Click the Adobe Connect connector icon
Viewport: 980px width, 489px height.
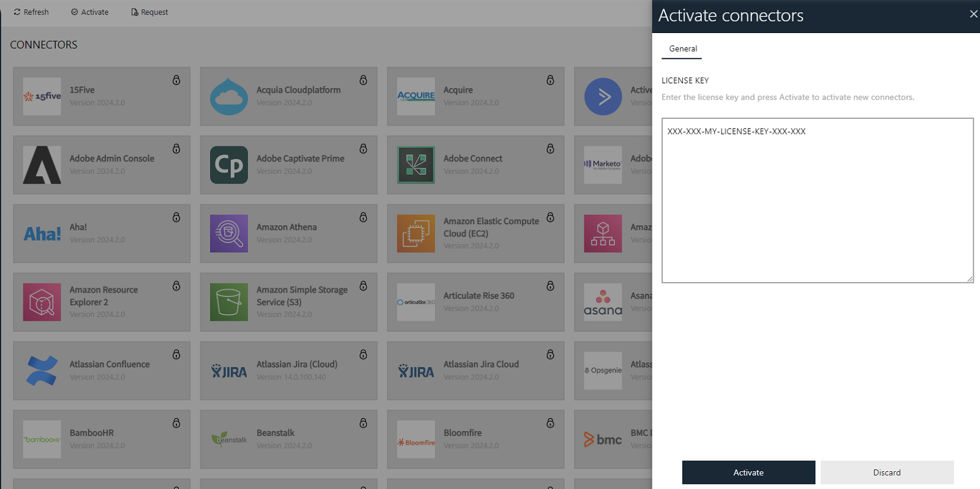tap(416, 165)
